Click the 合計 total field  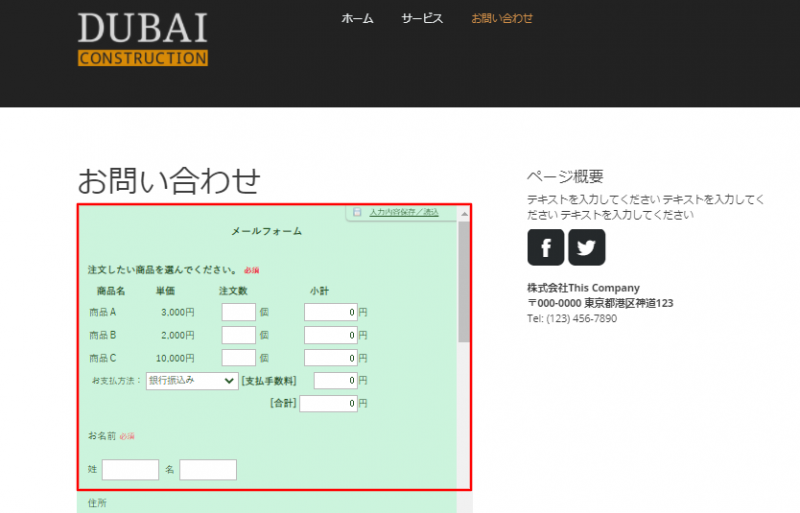click(328, 404)
